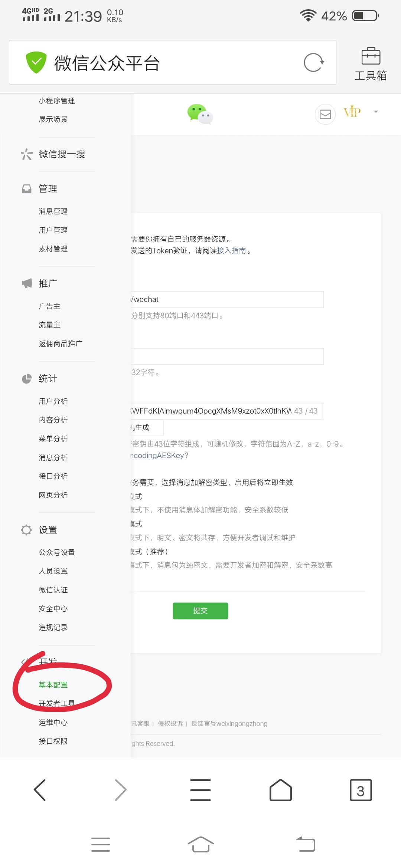Open 人员设置 menu item
This screenshot has width=401, height=868.
(x=53, y=571)
